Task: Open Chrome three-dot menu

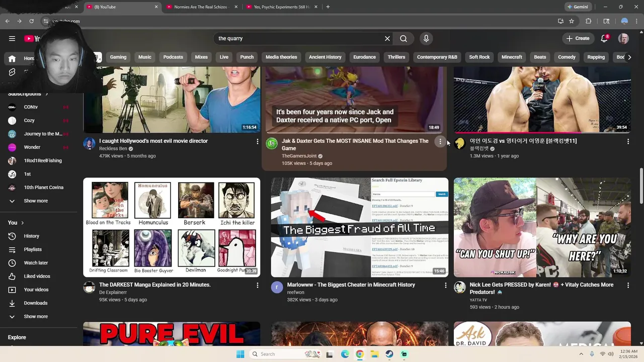Action: [x=637, y=21]
